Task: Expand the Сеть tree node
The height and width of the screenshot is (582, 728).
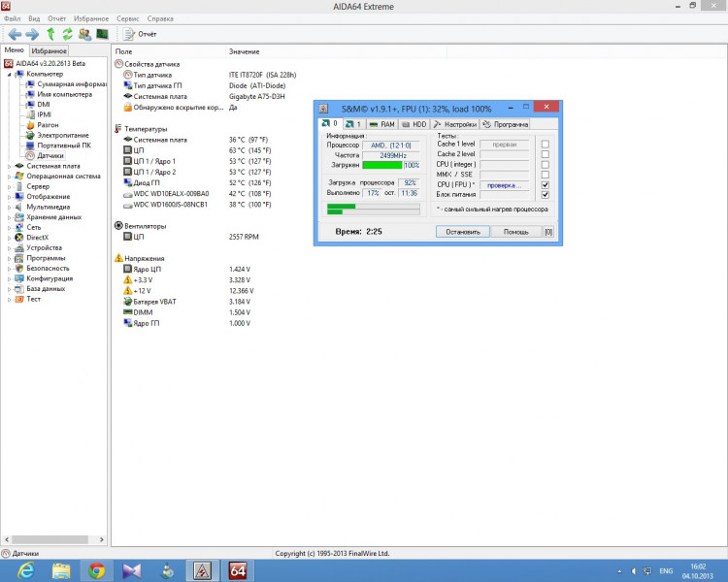Action: [9, 227]
